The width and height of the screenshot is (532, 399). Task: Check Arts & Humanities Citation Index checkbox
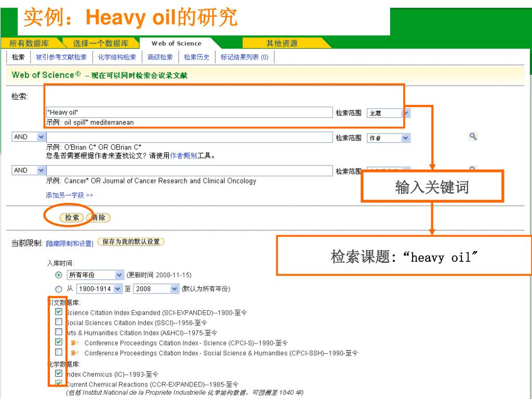(x=59, y=331)
